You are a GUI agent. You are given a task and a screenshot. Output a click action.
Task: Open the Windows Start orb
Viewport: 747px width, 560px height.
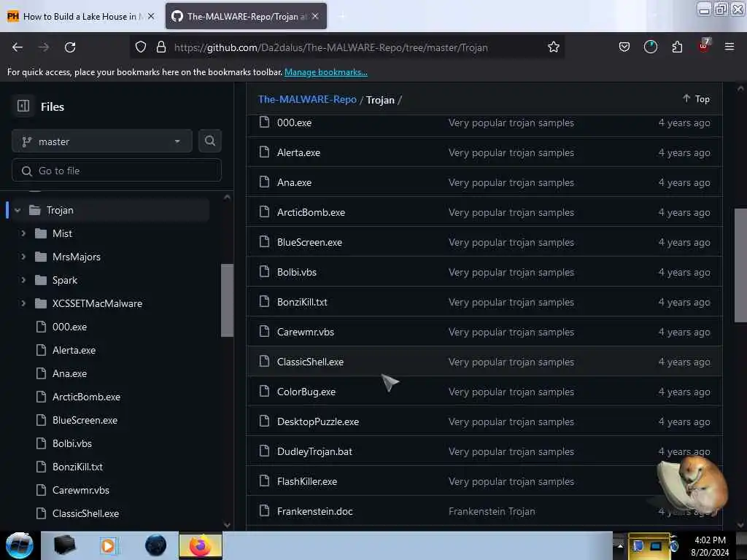point(20,545)
